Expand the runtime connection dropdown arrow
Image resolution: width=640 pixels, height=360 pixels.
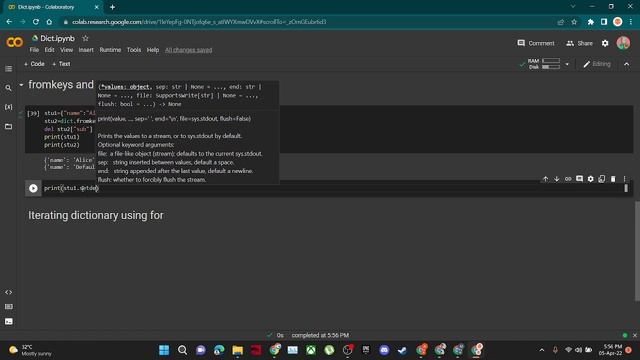click(x=567, y=64)
